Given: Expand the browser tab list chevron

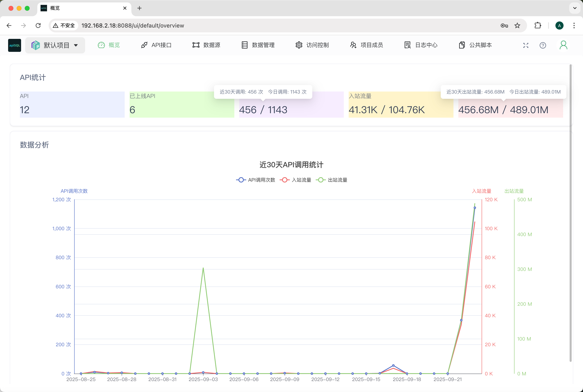Looking at the screenshot, I should coord(575,8).
